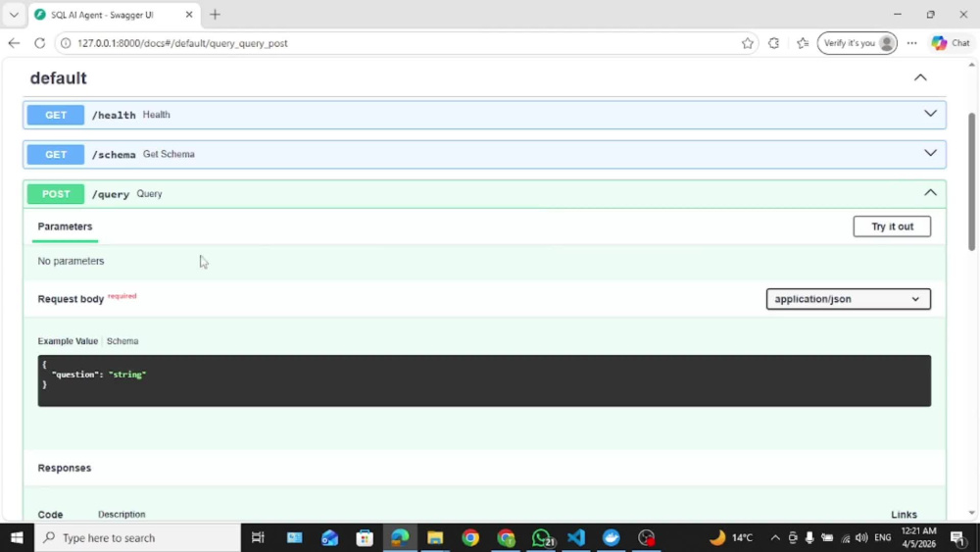Open the Outlook taskbar icon
The image size is (980, 552).
(x=329, y=537)
